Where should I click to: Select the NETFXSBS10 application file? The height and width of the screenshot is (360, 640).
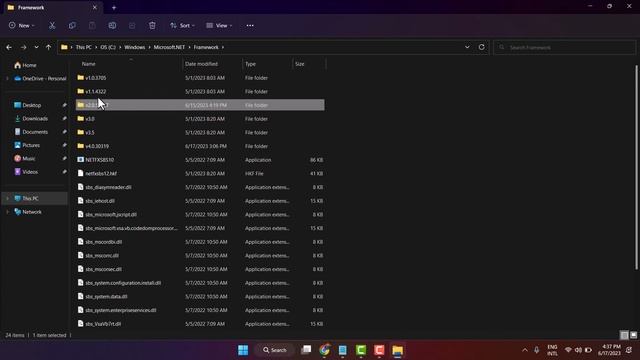coord(200,160)
